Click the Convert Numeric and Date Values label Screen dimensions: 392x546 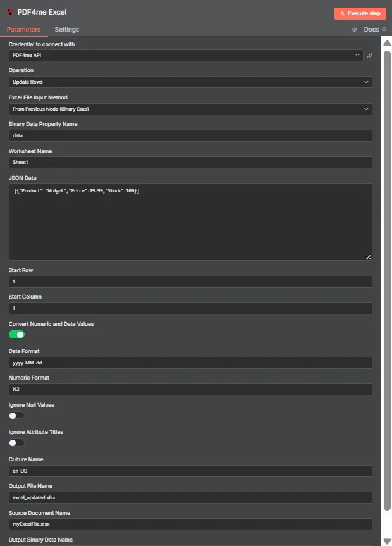51,324
